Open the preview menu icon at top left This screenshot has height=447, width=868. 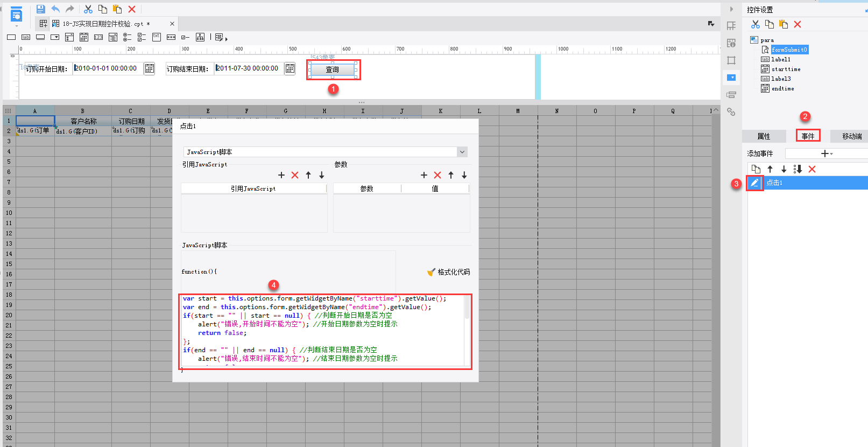(x=17, y=15)
